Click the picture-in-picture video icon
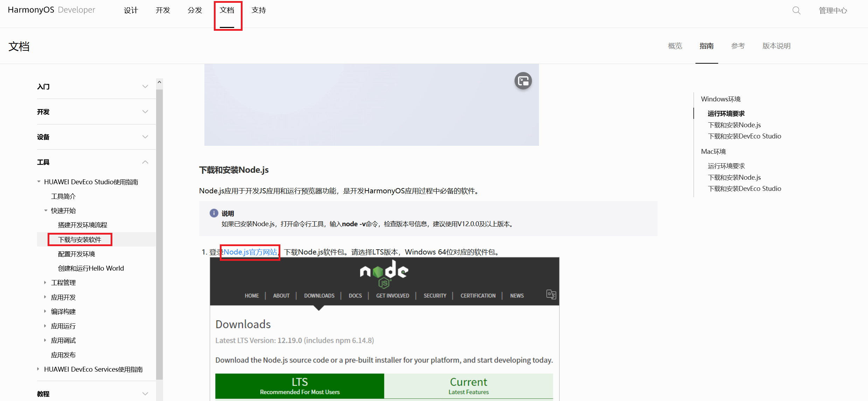The height and width of the screenshot is (401, 868). pyautogui.click(x=523, y=81)
